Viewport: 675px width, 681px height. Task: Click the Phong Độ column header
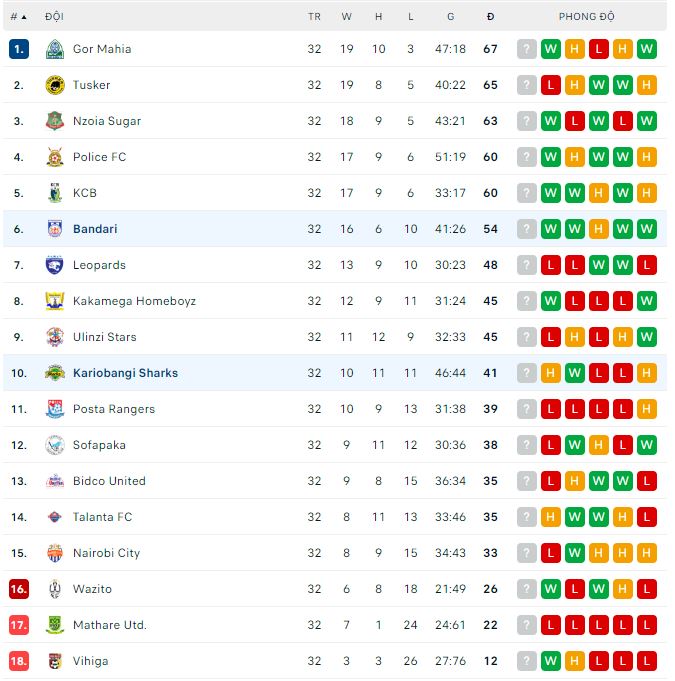(587, 16)
